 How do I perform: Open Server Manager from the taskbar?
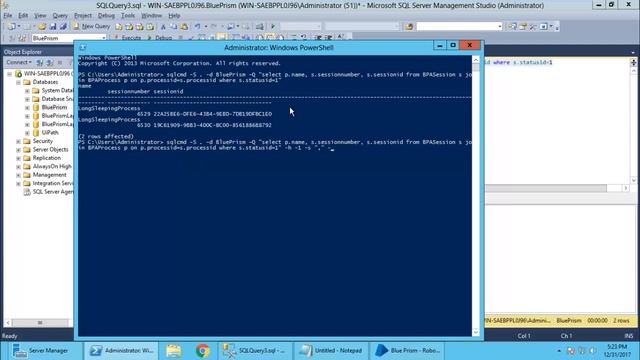tap(41, 351)
